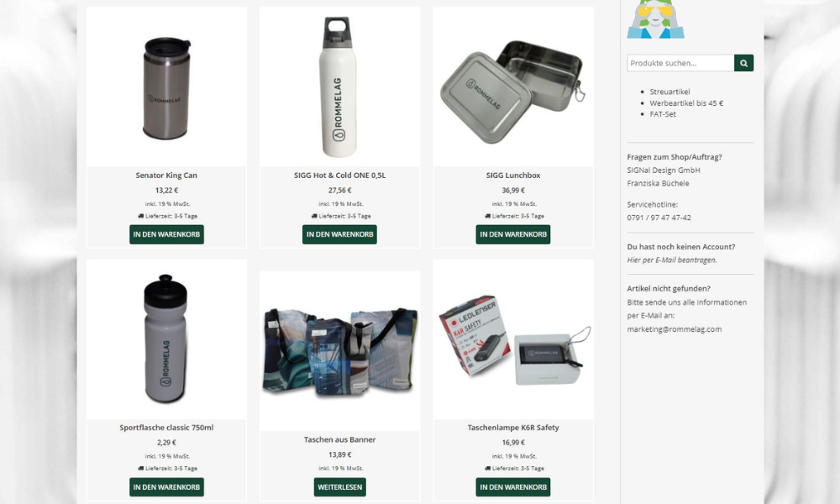
Task: Open the white SIGG bottle product image
Action: 339,87
